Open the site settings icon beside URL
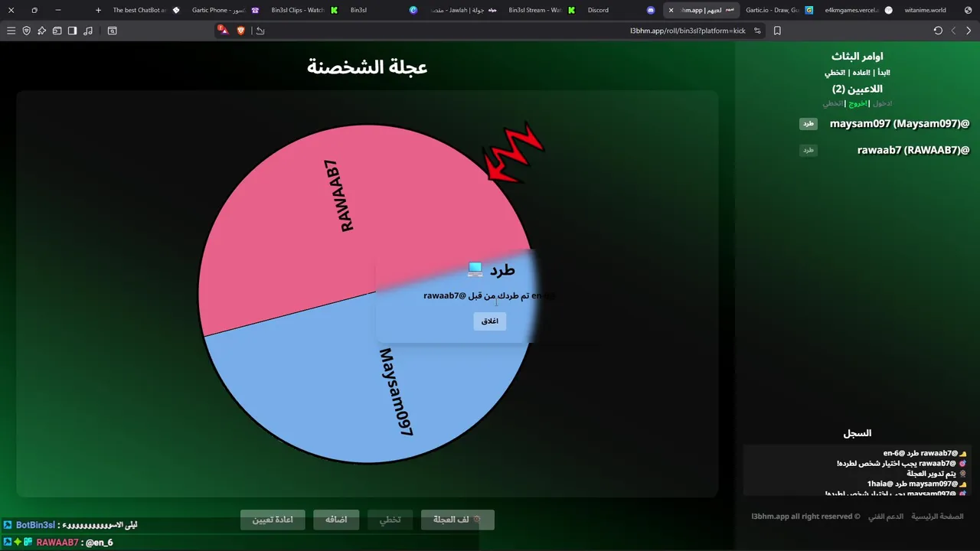980x551 pixels. [x=757, y=31]
